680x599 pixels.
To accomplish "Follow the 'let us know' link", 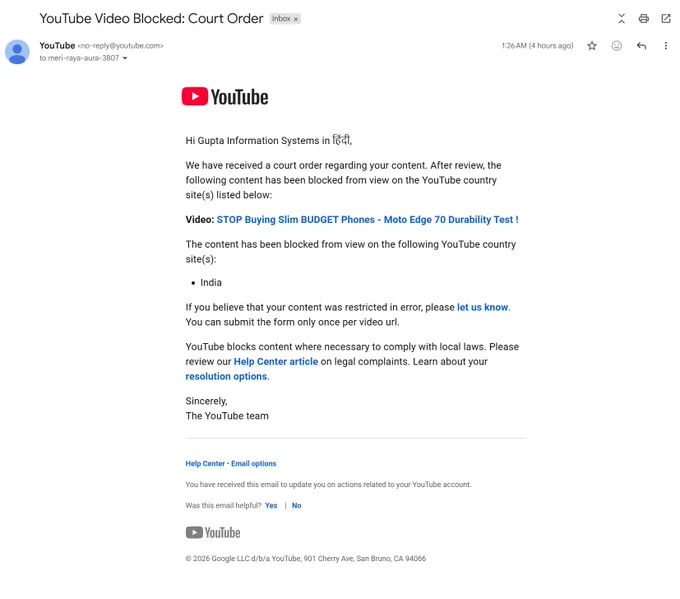I will click(x=482, y=307).
